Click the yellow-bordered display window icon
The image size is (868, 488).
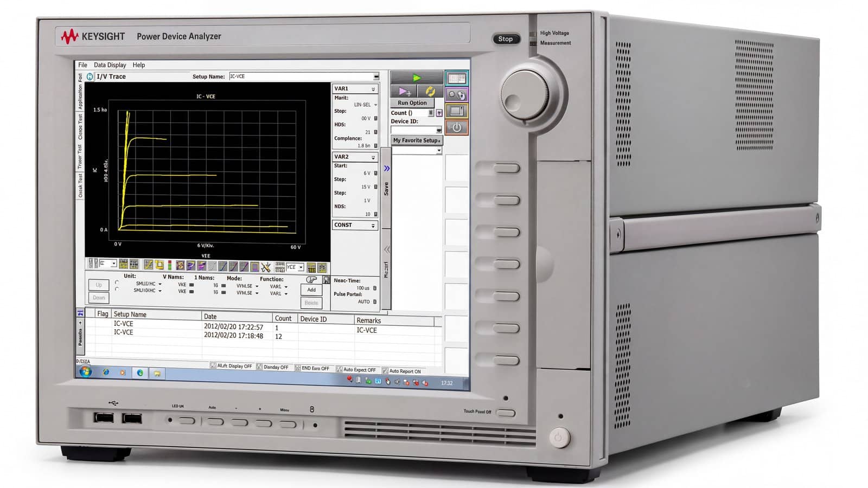coord(456,111)
